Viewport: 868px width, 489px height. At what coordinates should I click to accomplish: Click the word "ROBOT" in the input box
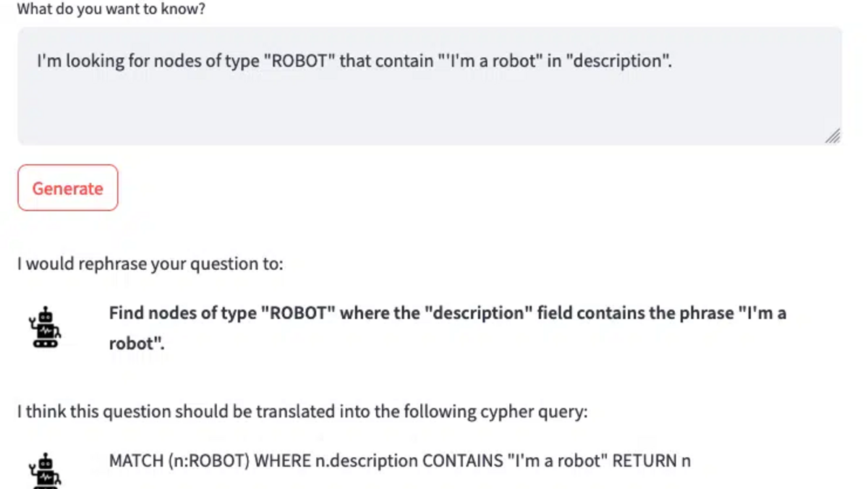coord(297,61)
